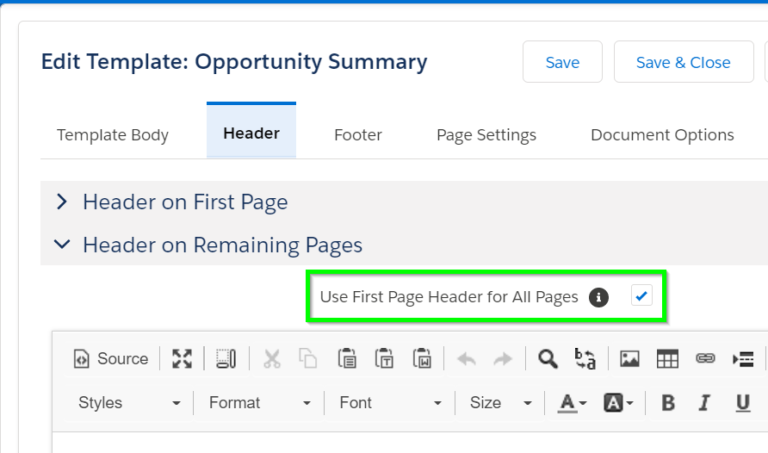Viewport: 768px width, 453px height.
Task: Click the Source view button
Action: (111, 359)
